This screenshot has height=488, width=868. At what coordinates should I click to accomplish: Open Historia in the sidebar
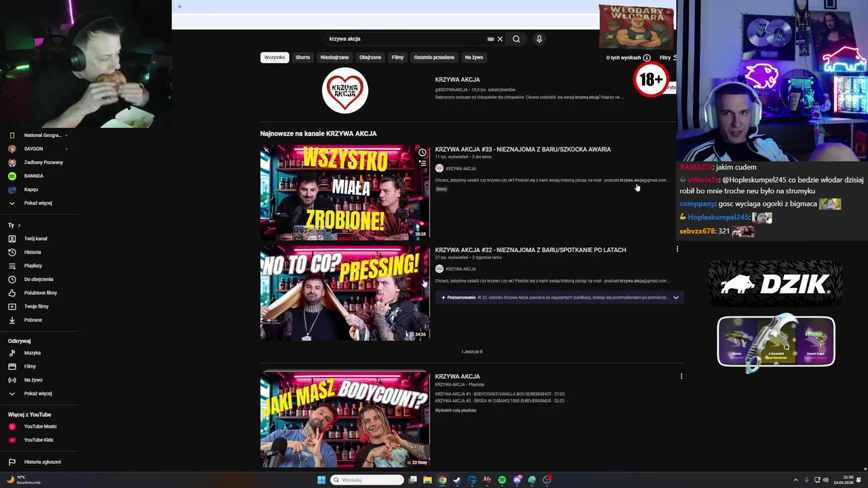[33, 252]
